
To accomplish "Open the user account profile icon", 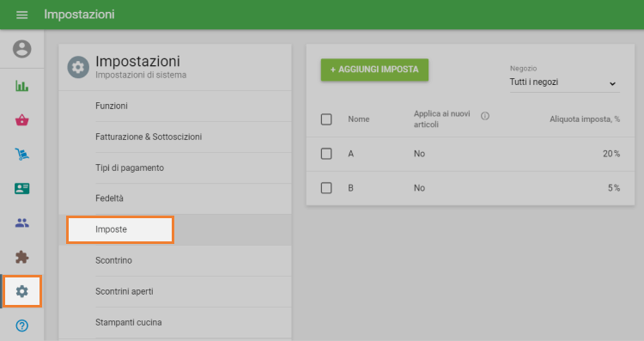I will (x=21, y=49).
